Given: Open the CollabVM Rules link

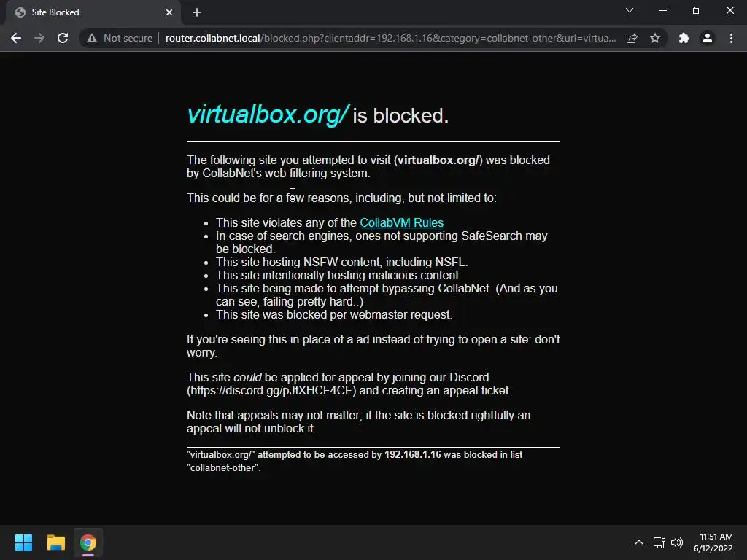Looking at the screenshot, I should 402,223.
